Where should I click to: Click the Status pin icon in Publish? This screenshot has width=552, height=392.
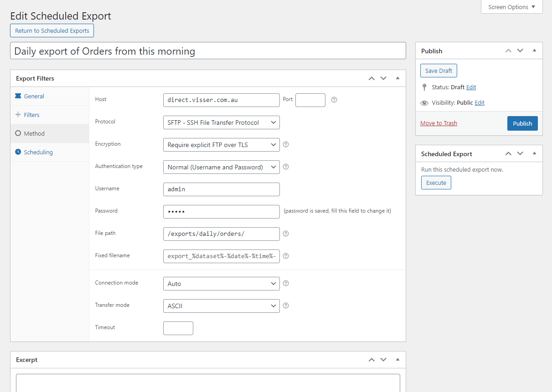click(x=424, y=87)
